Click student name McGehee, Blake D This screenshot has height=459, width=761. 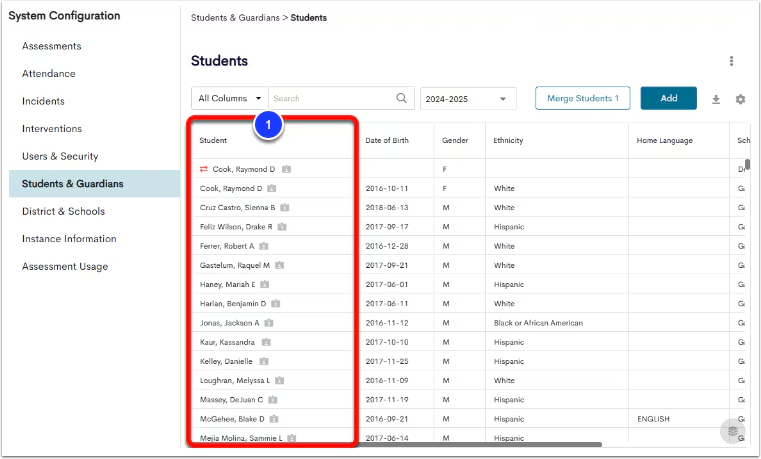[x=232, y=419]
